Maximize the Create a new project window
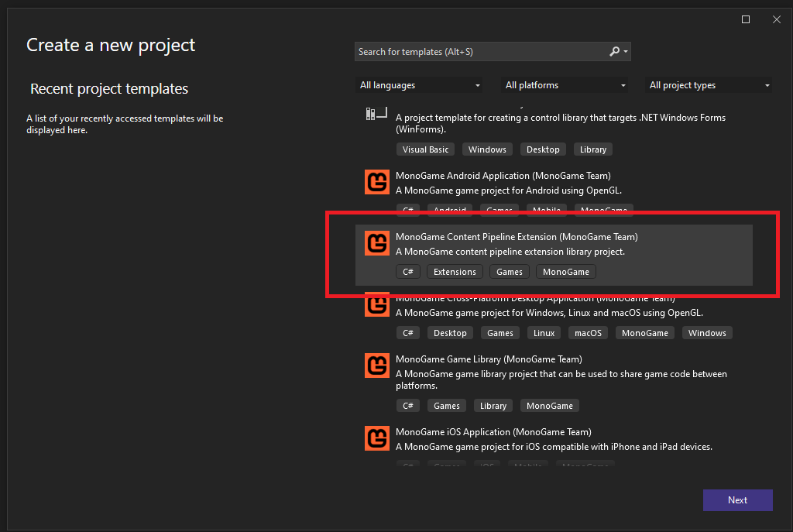The height and width of the screenshot is (532, 793). click(746, 19)
